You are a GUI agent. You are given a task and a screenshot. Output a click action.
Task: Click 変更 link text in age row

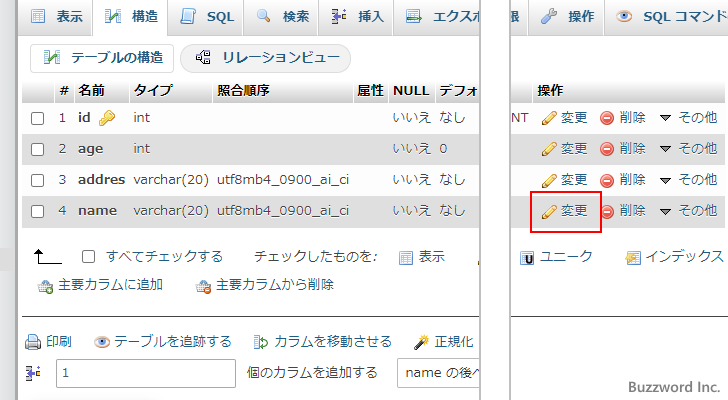point(574,149)
